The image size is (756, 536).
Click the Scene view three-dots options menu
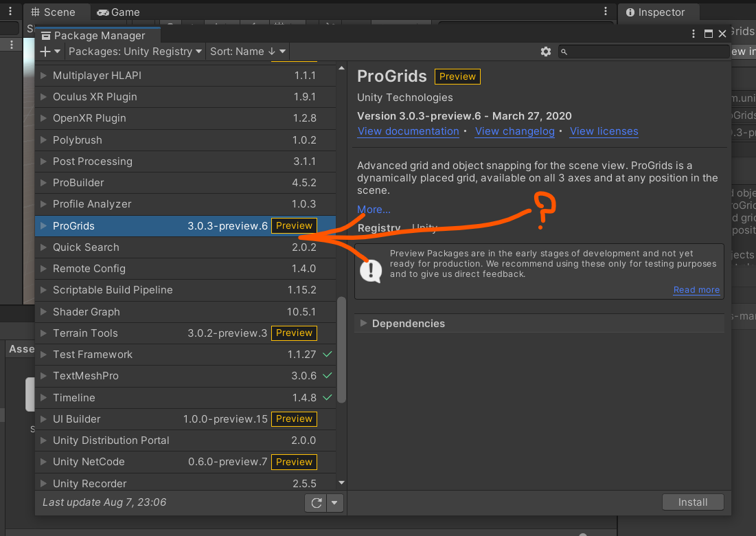[606, 12]
